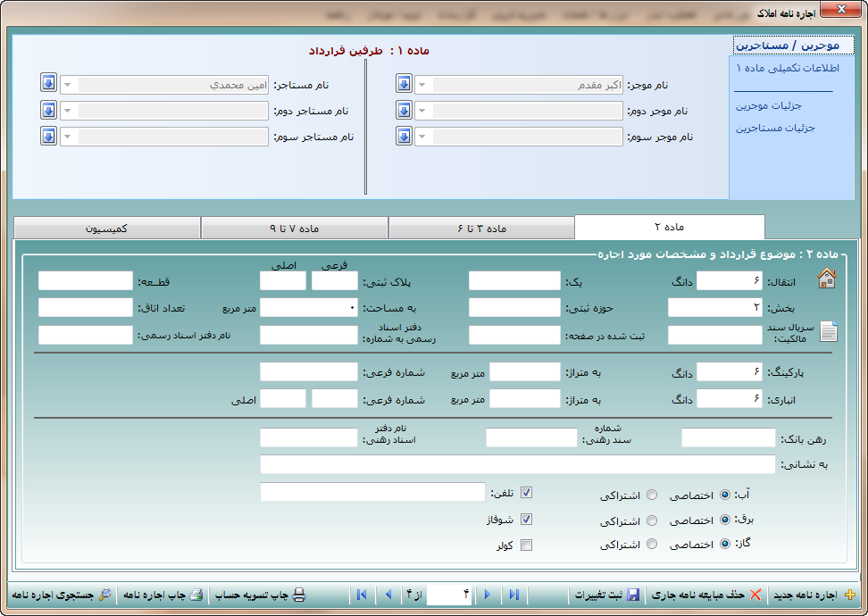Uncheck the شوفاژ checkbox

pos(527,520)
